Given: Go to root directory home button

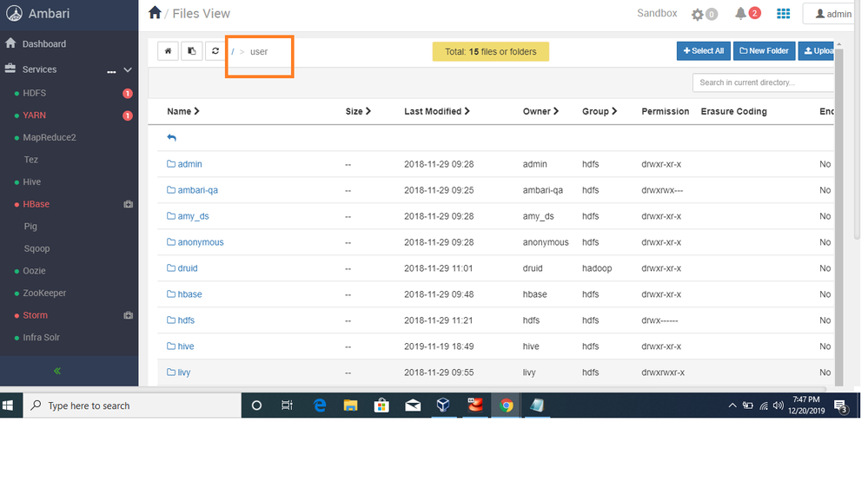Looking at the screenshot, I should [x=168, y=51].
